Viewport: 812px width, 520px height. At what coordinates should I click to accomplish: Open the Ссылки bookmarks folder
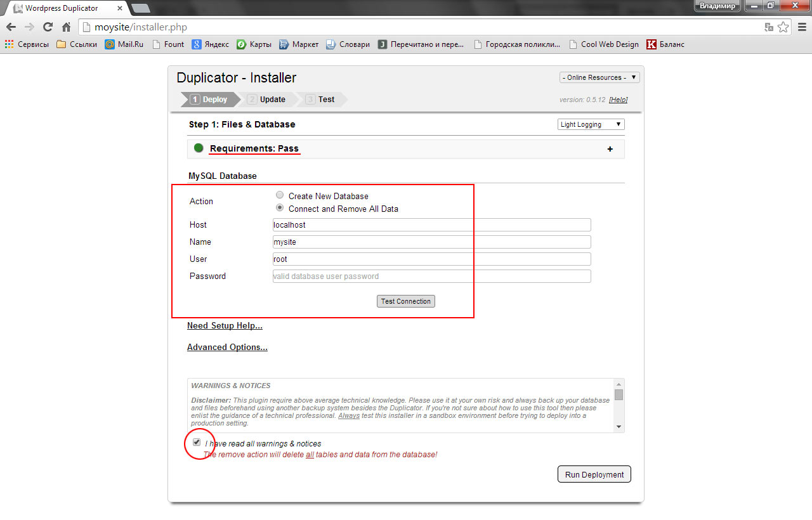click(x=77, y=44)
